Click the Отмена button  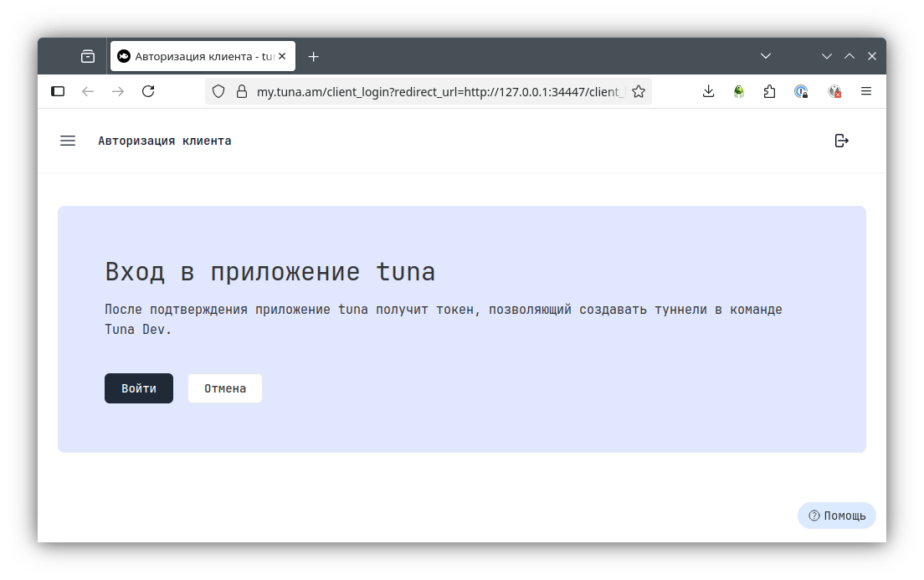225,388
